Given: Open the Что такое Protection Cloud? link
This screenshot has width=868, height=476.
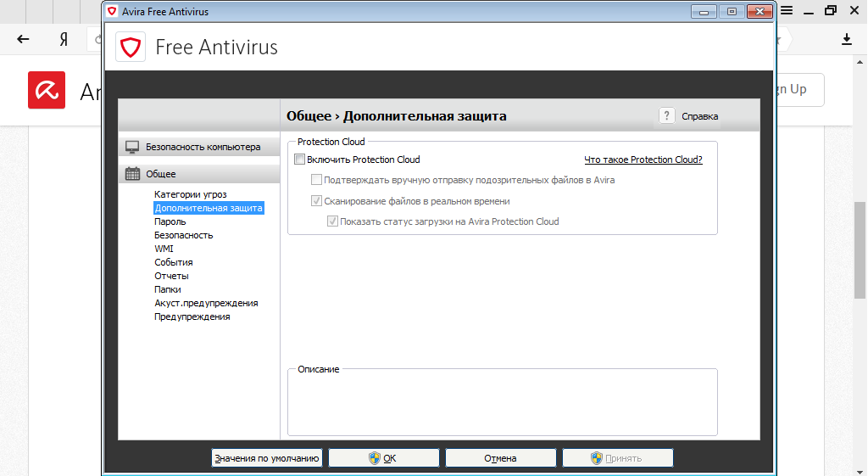Looking at the screenshot, I should click(643, 160).
